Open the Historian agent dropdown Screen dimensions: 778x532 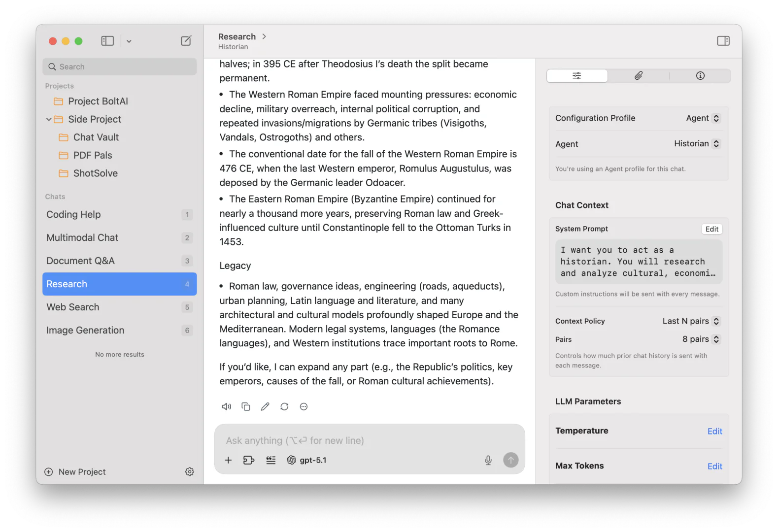pos(697,144)
